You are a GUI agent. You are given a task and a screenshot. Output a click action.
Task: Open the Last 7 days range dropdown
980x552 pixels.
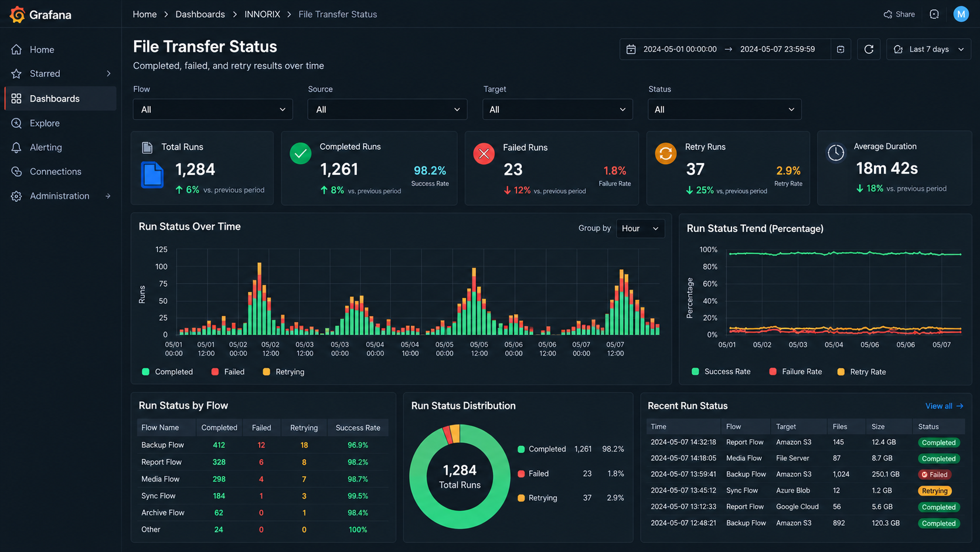coord(928,49)
